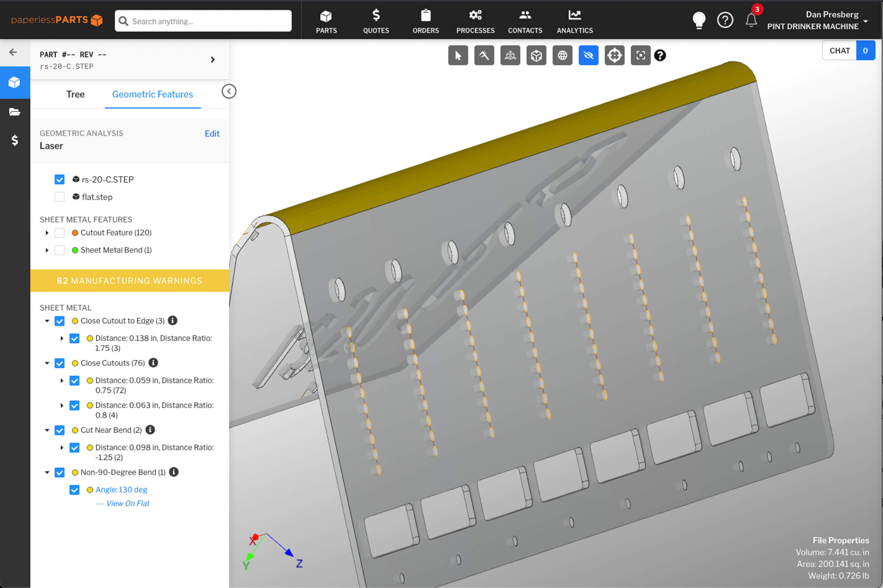
Task: Select the 3D cube viewer sidebar icon
Action: (x=15, y=82)
